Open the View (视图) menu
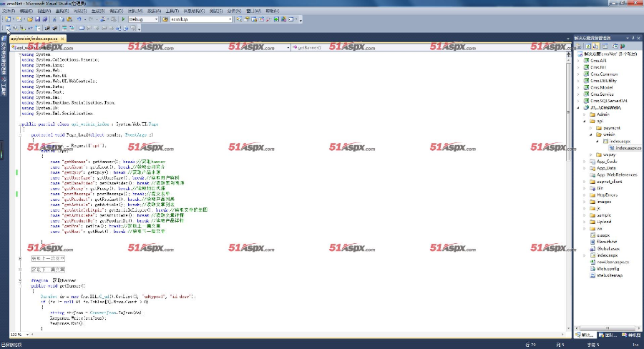The width and height of the screenshot is (644, 349). tap(44, 11)
